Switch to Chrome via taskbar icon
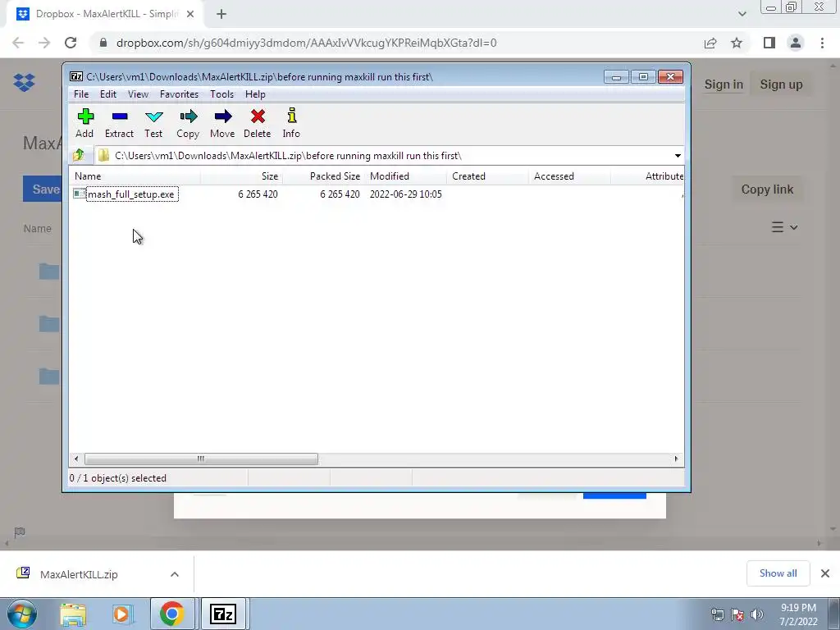840x630 pixels. (172, 614)
